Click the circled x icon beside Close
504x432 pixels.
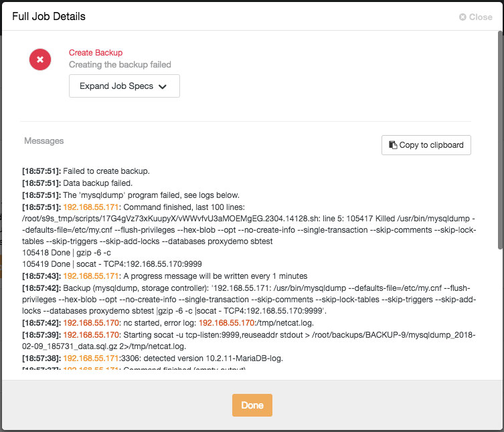[x=463, y=17]
